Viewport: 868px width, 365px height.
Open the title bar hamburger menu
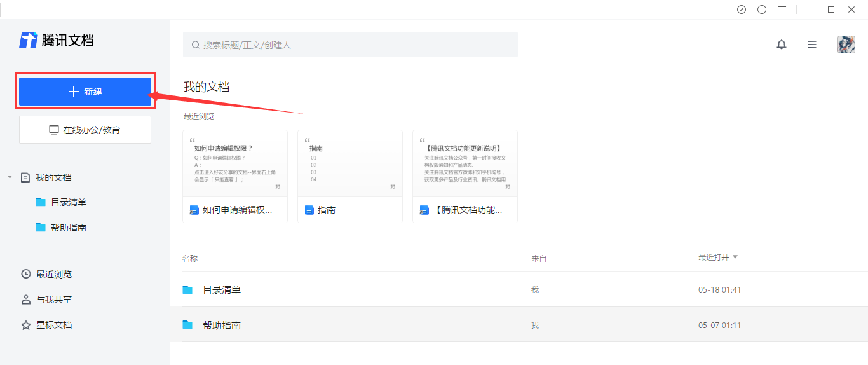(x=782, y=10)
